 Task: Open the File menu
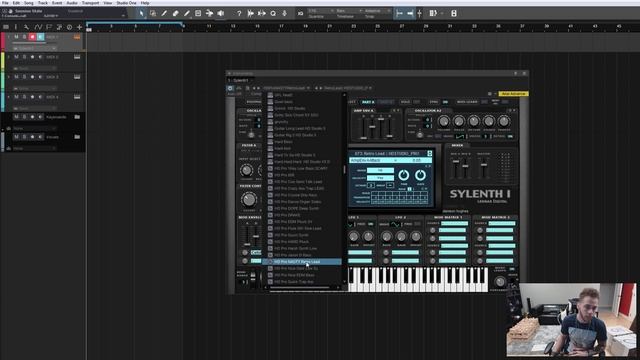5,3
